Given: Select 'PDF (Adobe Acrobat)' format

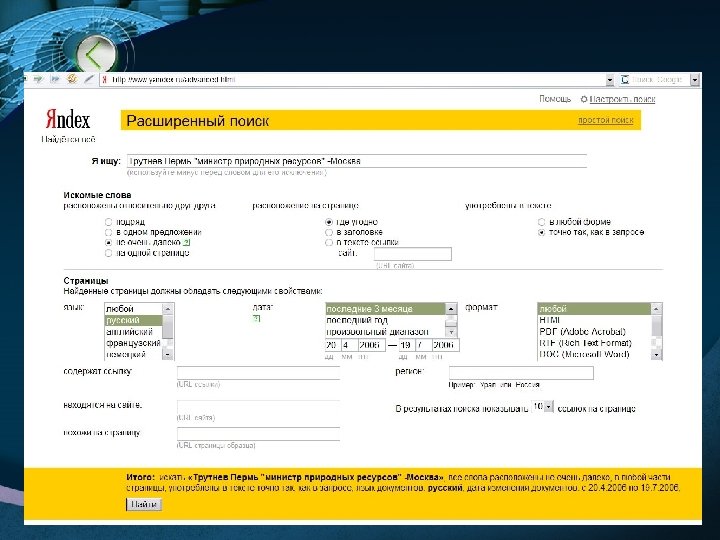Looking at the screenshot, I should [594, 332].
